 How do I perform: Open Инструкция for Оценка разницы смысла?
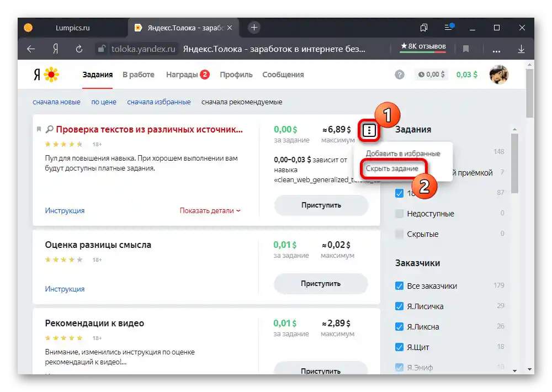(65, 289)
